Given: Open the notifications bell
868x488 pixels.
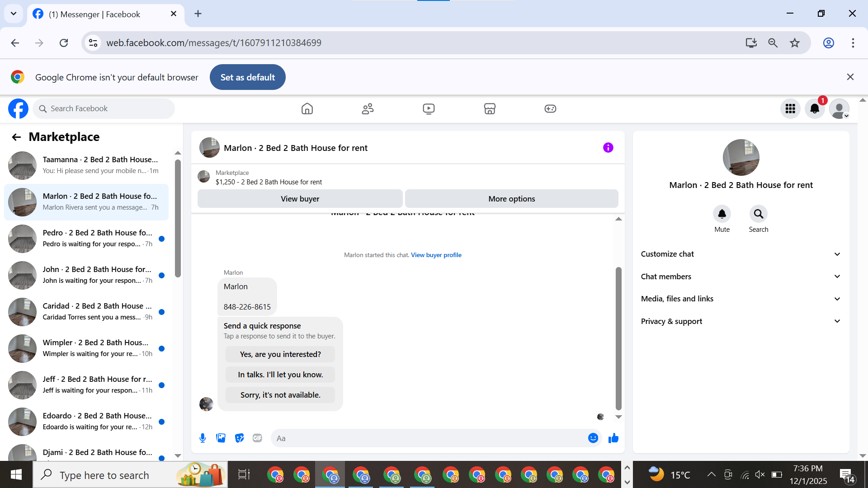Looking at the screenshot, I should click(815, 108).
